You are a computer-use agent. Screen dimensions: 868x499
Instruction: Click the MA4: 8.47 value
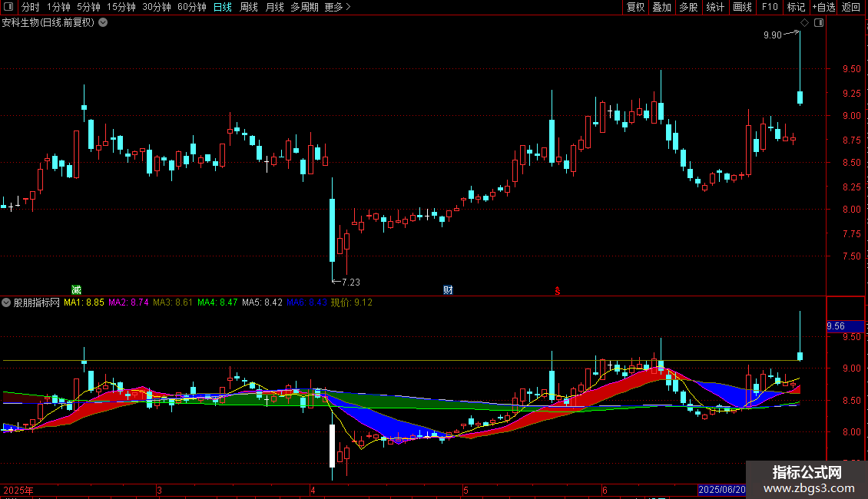(217, 302)
